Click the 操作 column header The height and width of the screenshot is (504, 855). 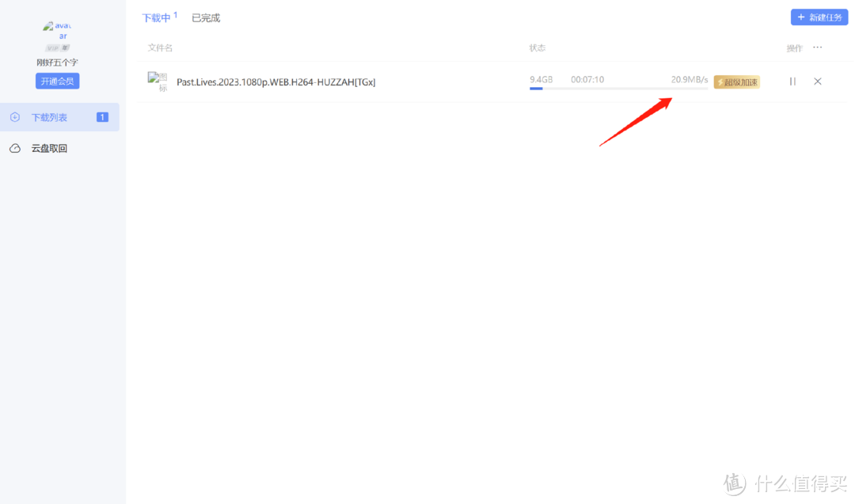795,48
